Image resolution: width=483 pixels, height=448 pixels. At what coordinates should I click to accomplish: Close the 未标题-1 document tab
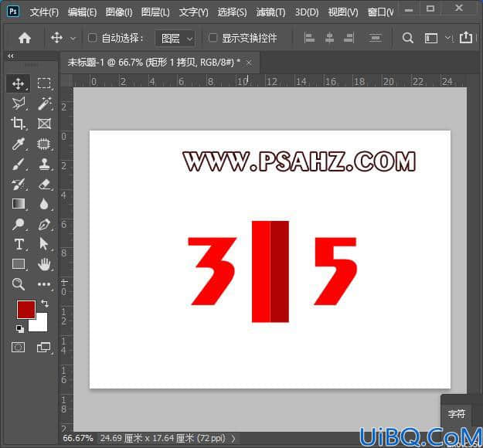(x=249, y=63)
